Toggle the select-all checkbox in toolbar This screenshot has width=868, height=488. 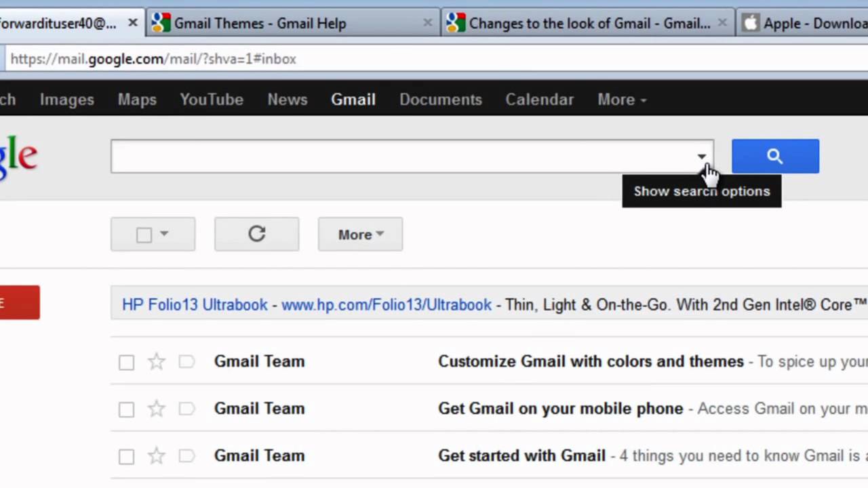144,235
